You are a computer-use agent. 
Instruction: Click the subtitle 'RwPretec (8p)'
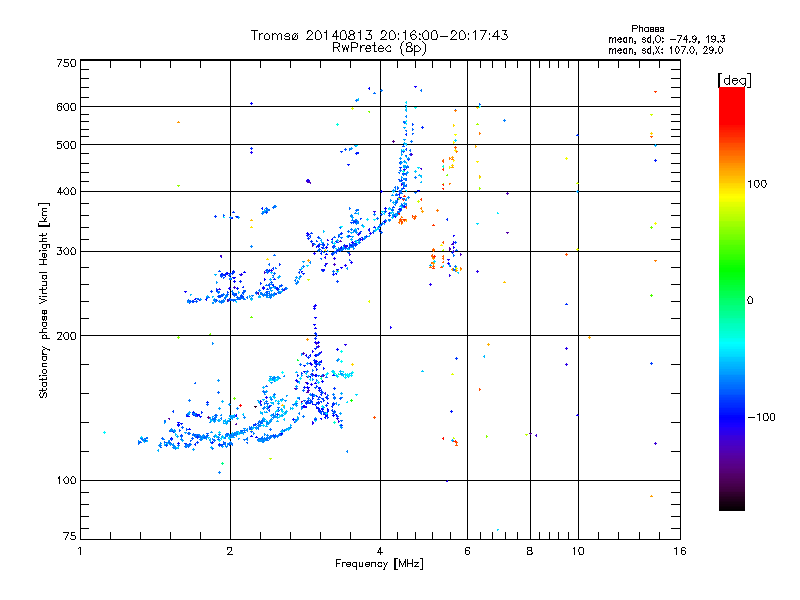(379, 48)
